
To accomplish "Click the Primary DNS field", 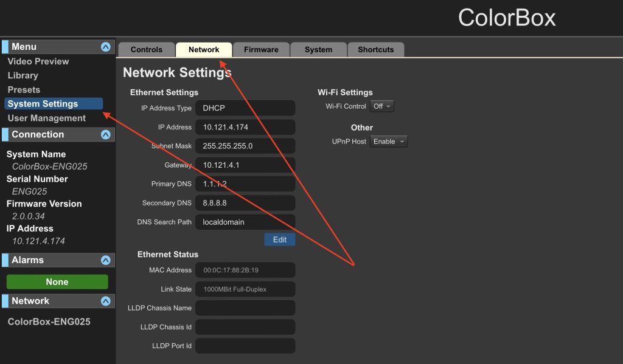I will [245, 184].
